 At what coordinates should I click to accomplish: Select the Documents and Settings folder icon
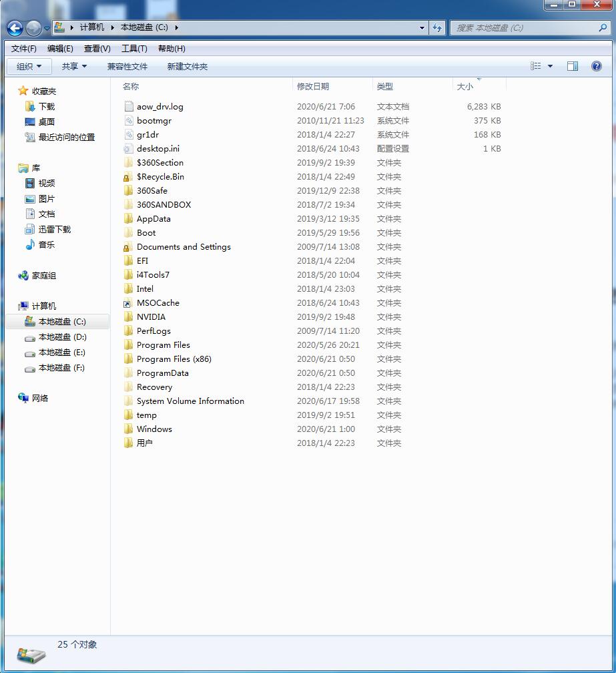[x=128, y=247]
